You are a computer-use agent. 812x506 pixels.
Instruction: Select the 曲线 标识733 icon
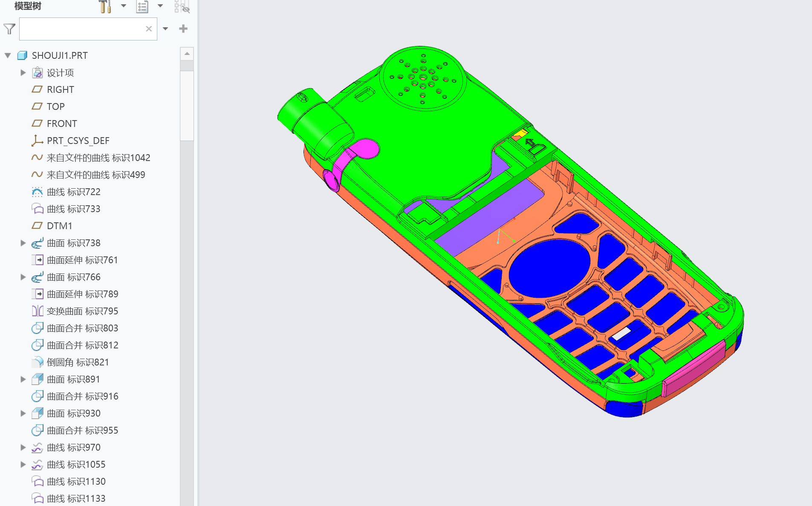click(38, 209)
